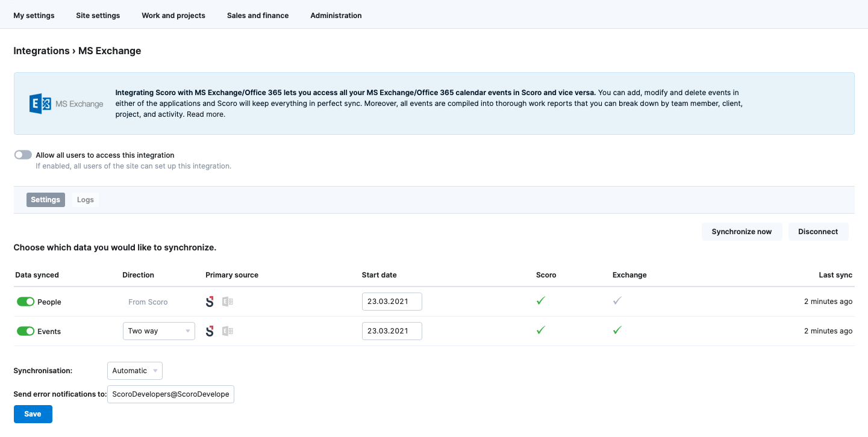
Task: Open Work and projects menu
Action: tap(173, 16)
